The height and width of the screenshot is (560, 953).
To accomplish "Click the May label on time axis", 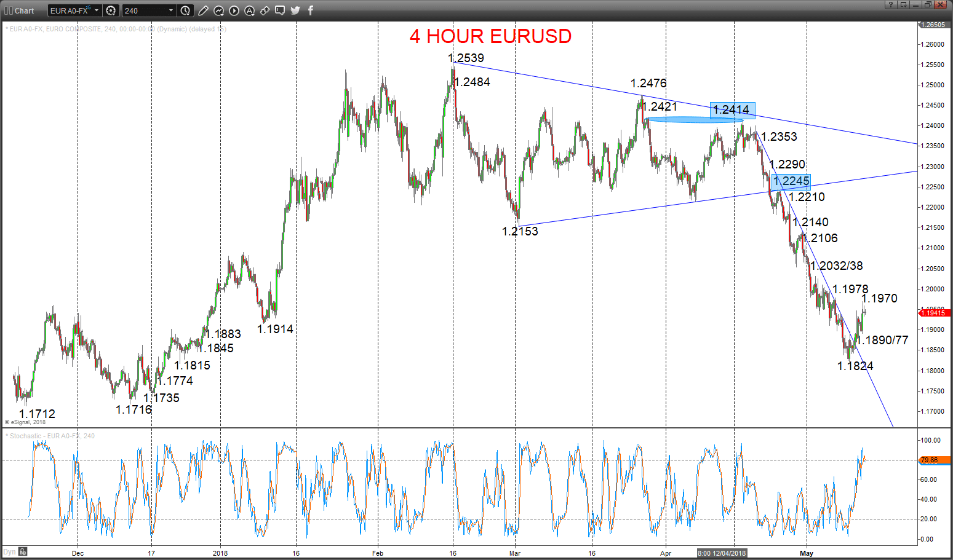I will pos(807,553).
